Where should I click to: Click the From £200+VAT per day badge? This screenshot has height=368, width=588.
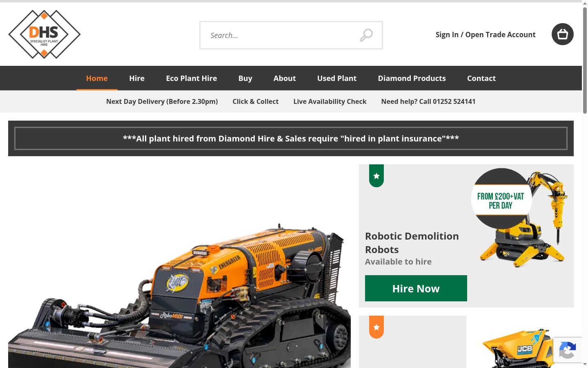[x=501, y=199]
